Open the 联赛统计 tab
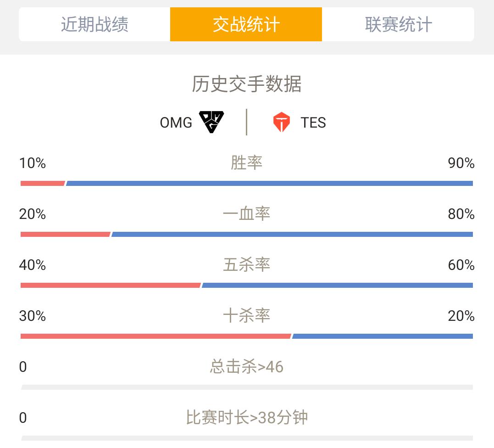 398,24
